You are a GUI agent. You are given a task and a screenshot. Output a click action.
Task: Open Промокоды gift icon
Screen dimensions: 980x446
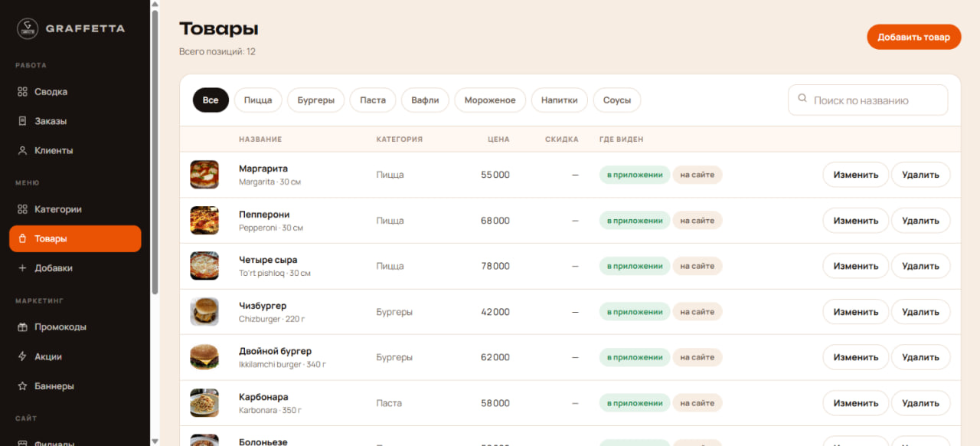22,327
